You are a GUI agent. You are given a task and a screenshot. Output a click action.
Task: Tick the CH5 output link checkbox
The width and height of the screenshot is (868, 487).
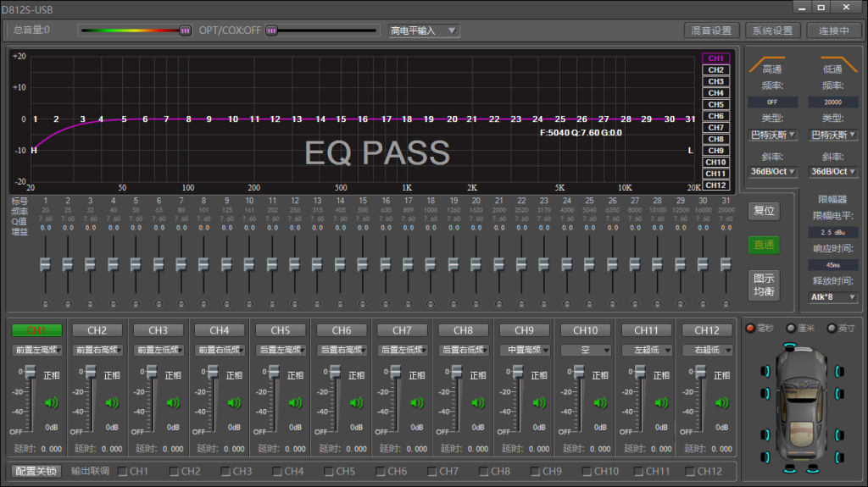coord(329,472)
